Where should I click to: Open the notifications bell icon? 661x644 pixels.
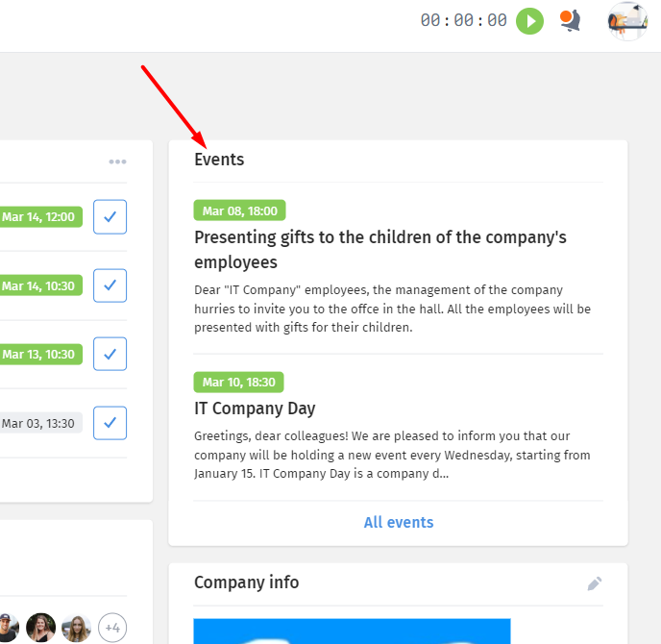point(571,20)
